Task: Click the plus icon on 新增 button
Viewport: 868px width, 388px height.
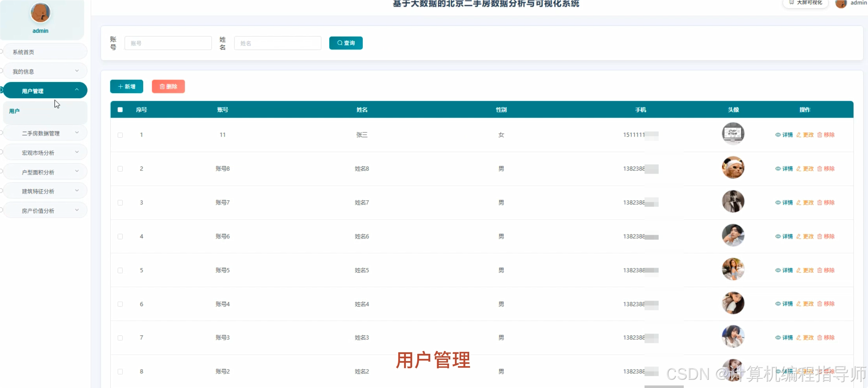Action: click(120, 86)
